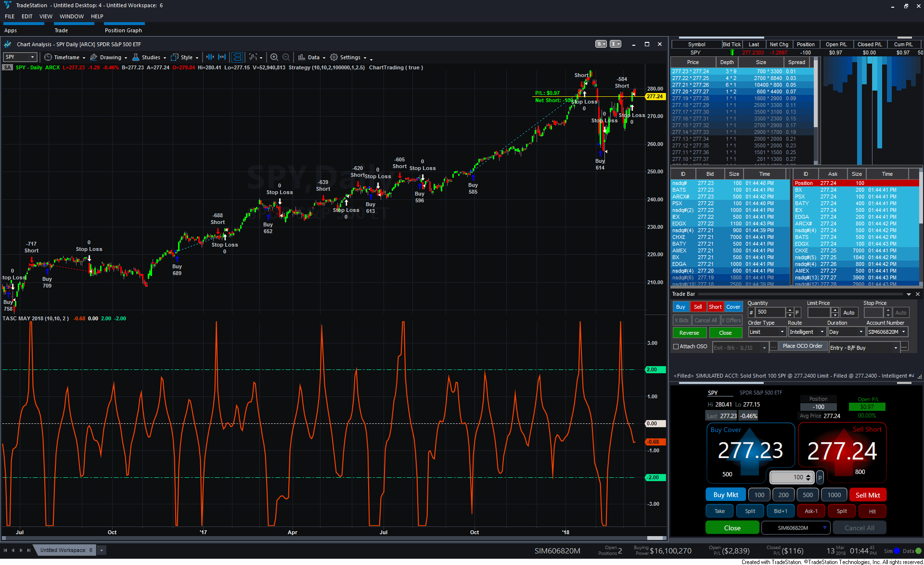Click the pointer tracking icon in toolbar

click(x=253, y=57)
